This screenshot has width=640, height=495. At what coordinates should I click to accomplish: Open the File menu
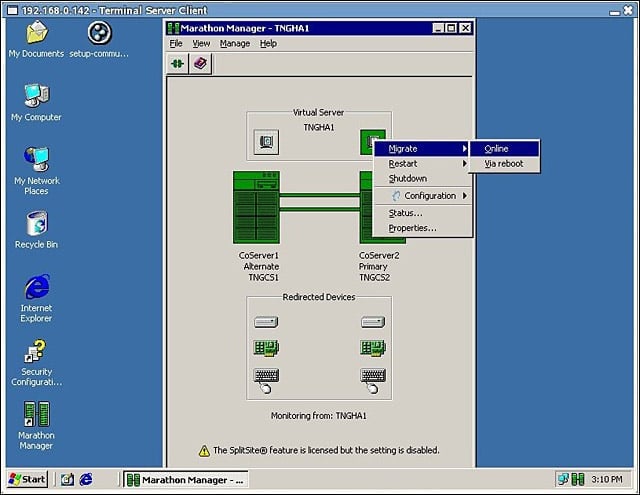(x=176, y=43)
